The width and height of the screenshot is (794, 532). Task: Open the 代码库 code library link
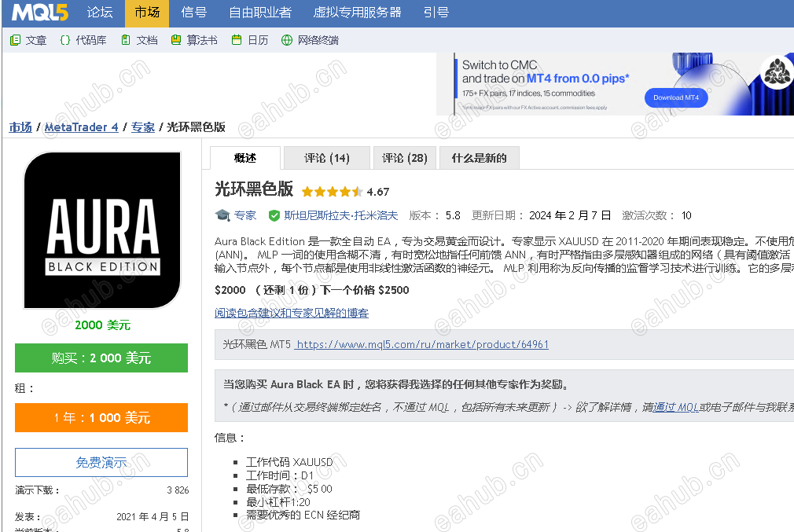point(91,40)
